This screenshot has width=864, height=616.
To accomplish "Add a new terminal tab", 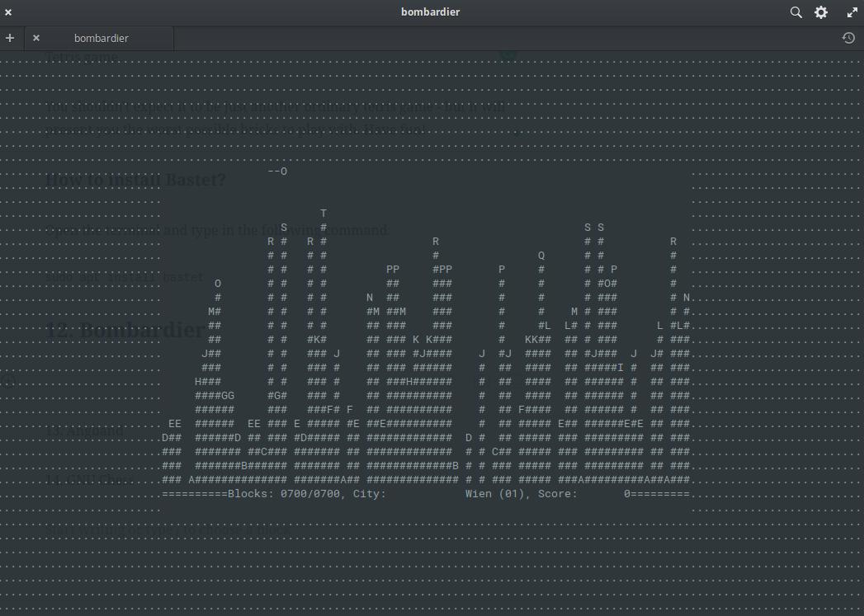I will pyautogui.click(x=10, y=38).
